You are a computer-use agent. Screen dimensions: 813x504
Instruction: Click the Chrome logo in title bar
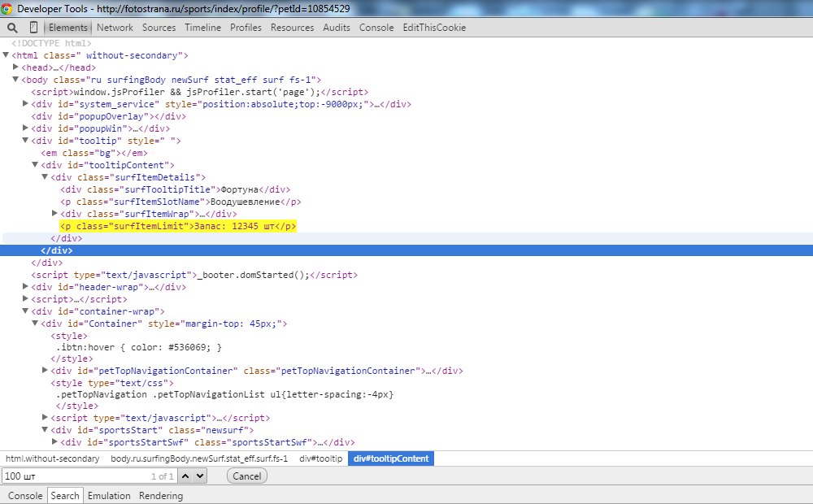7,9
